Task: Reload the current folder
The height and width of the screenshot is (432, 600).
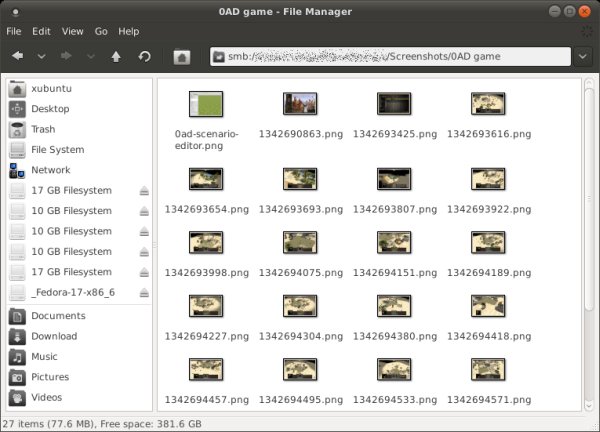Action: (x=144, y=57)
